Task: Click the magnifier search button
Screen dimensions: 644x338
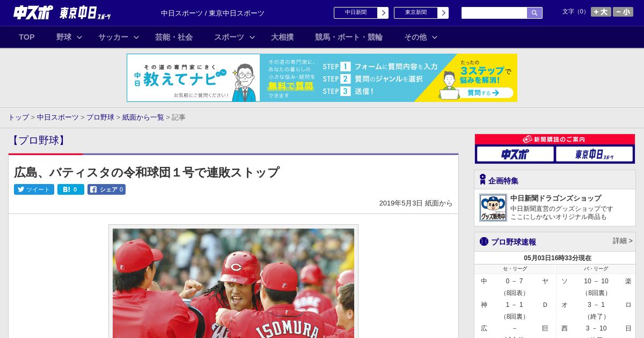Action: [x=535, y=13]
